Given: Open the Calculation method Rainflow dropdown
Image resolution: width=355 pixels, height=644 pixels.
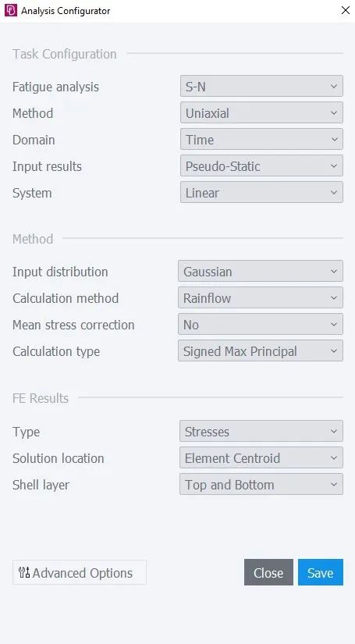Looking at the screenshot, I should 261,297.
